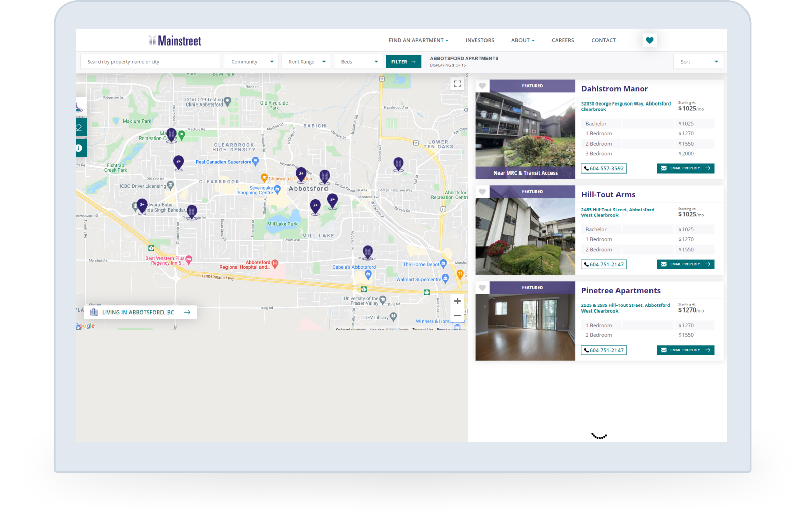This screenshot has height=518, width=812.
Task: Click Abbotsford Regional Hospital marker
Action: (275, 263)
